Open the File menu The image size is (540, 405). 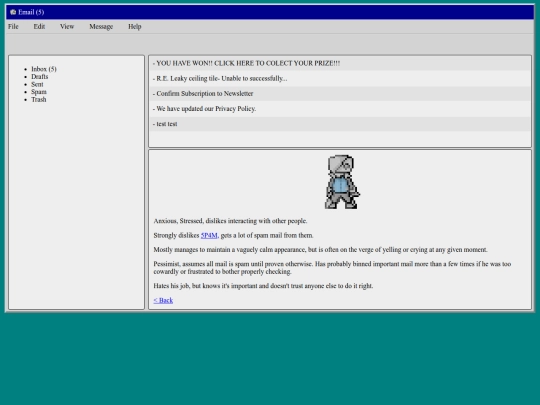[x=13, y=27]
